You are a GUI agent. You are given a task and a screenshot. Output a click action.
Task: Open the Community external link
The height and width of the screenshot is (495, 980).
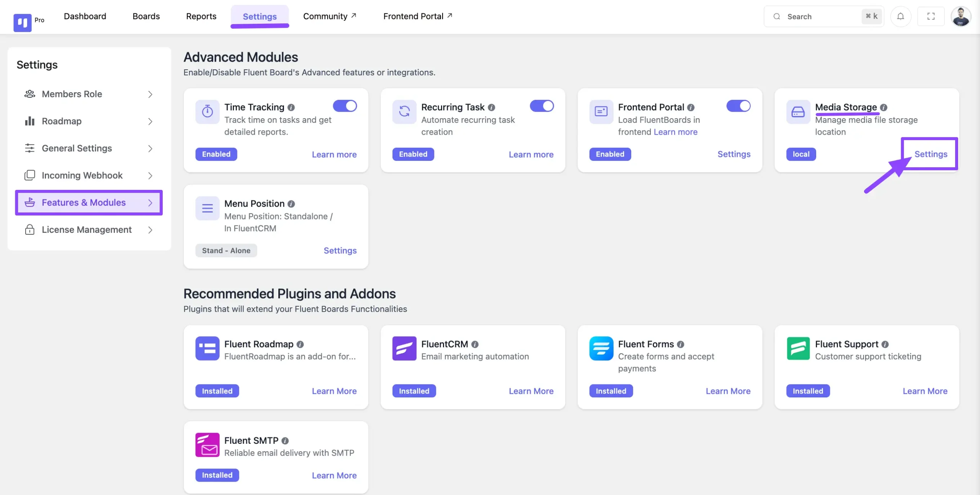(330, 16)
